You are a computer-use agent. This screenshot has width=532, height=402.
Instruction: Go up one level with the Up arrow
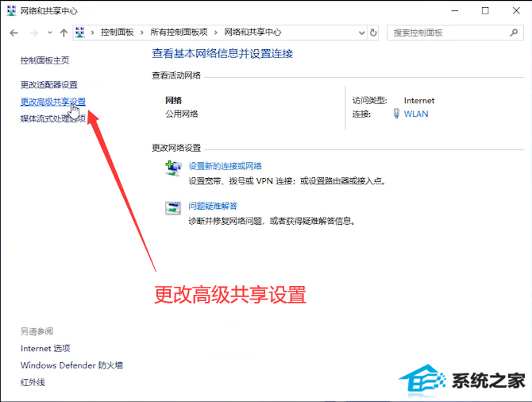[x=64, y=33]
